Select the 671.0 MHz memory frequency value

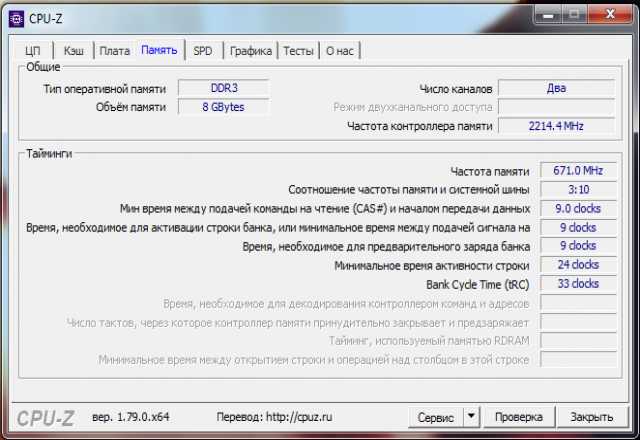point(578,170)
